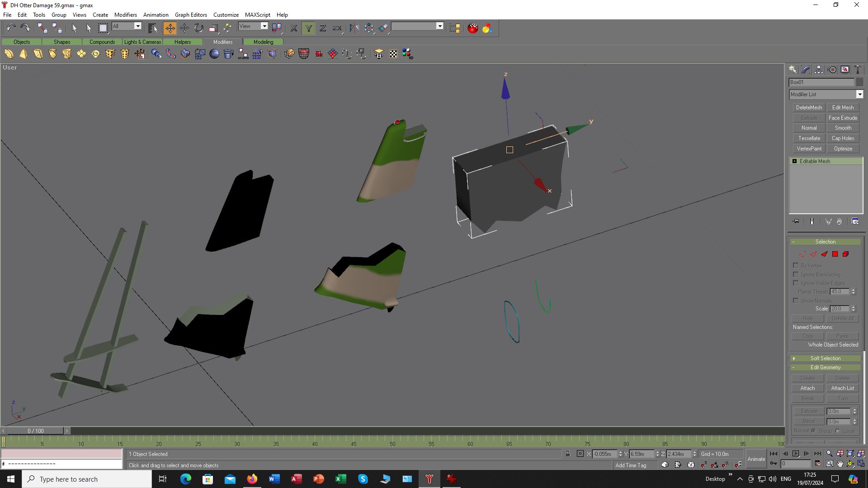Open the Modifier List dropdown
The width and height of the screenshot is (868, 488).
tap(859, 94)
